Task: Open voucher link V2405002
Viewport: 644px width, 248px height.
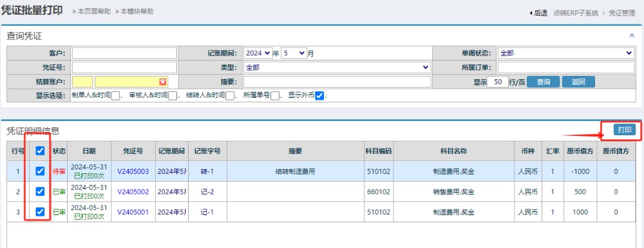Action: 133,192
